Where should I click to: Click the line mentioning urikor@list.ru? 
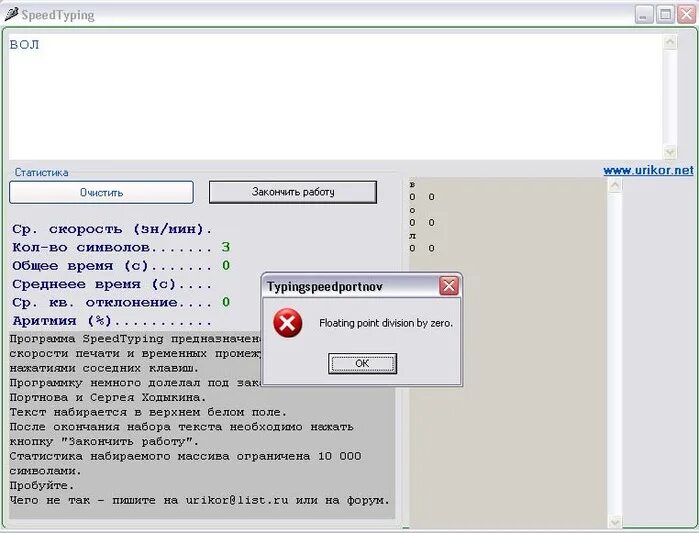click(199, 500)
